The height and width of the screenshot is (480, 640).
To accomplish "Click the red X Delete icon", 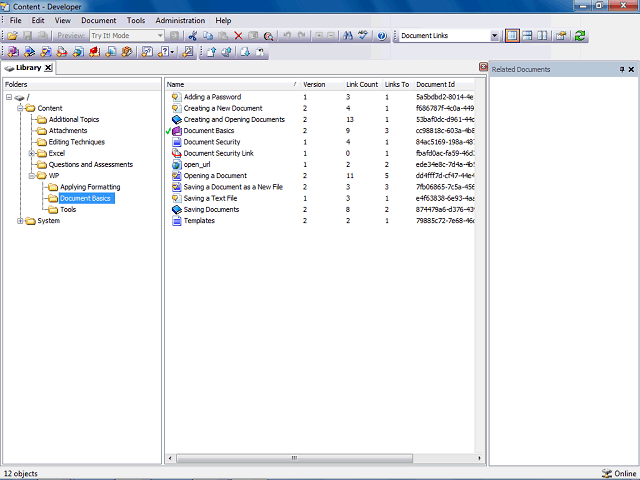I will [x=238, y=36].
